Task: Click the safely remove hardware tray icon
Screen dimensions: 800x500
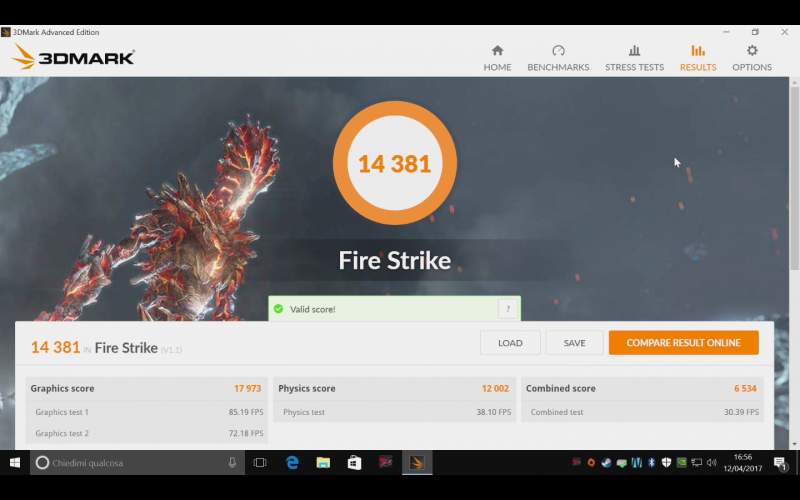Action: click(x=621, y=463)
